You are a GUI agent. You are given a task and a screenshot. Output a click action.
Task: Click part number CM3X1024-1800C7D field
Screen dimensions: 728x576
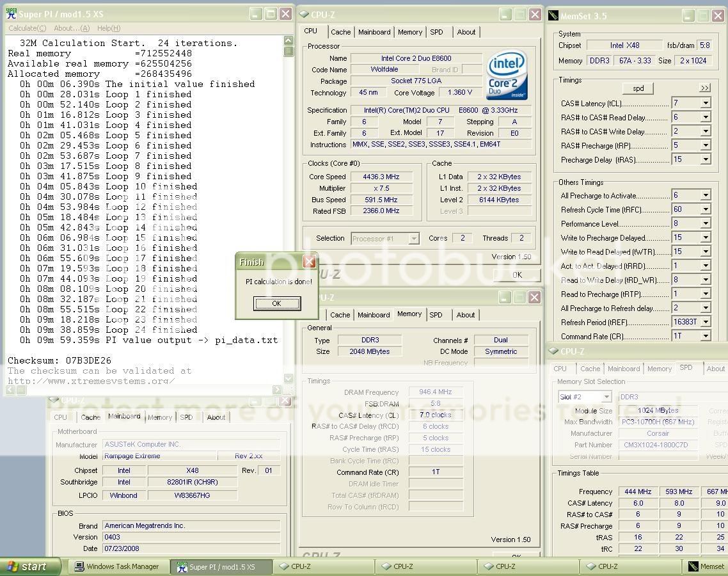click(658, 445)
